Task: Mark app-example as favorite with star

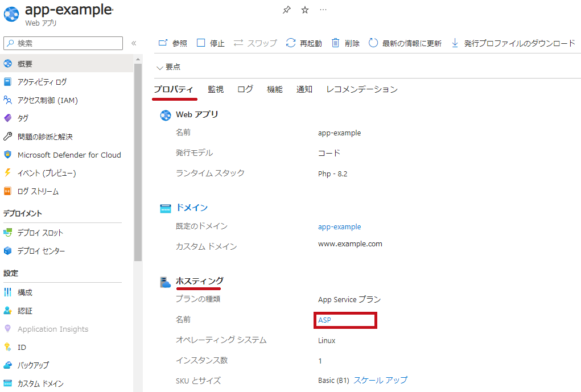Action: tap(305, 10)
